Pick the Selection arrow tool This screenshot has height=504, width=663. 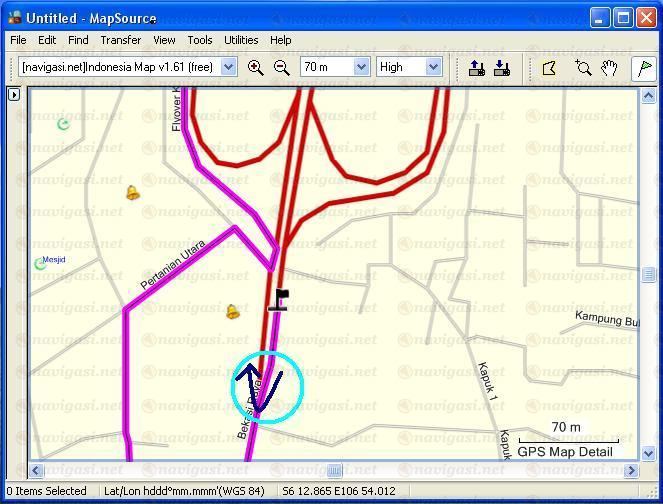(x=548, y=67)
